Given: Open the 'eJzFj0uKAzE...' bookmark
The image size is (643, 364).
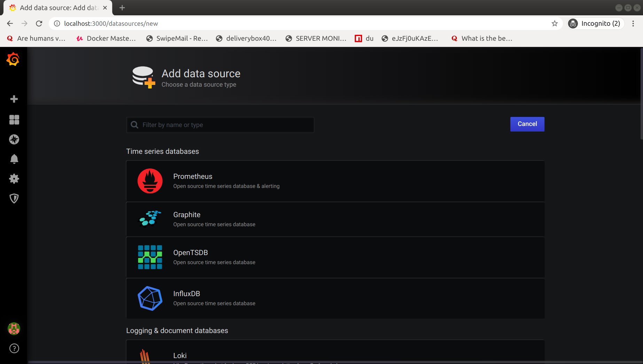Looking at the screenshot, I should point(410,38).
